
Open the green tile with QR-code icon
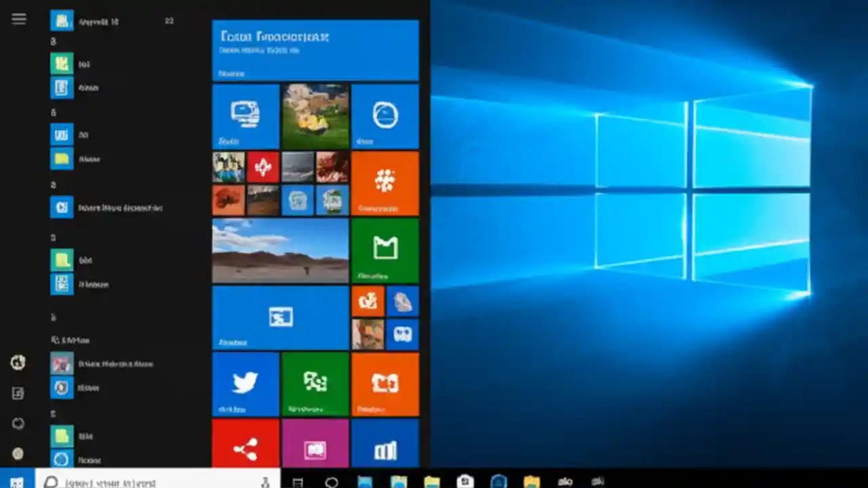coord(315,383)
